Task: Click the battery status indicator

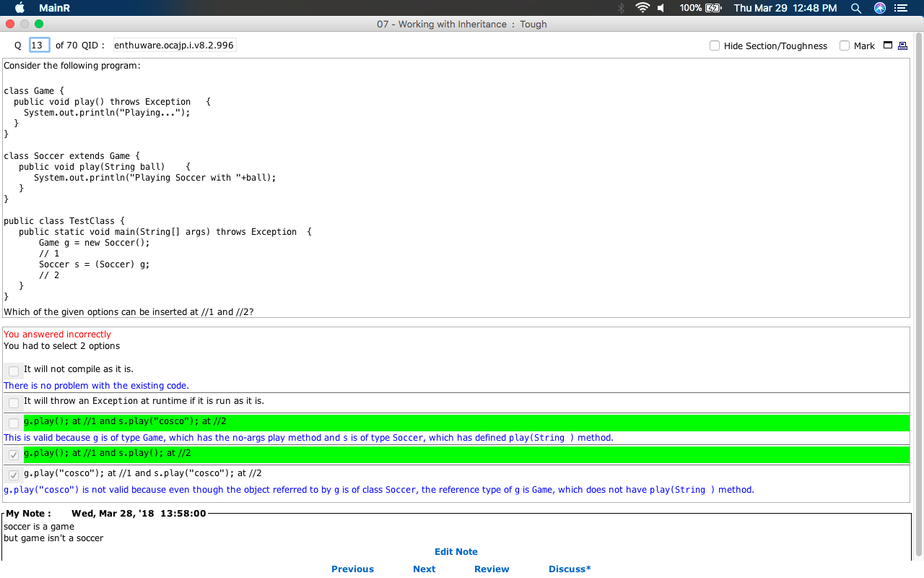Action: (701, 8)
